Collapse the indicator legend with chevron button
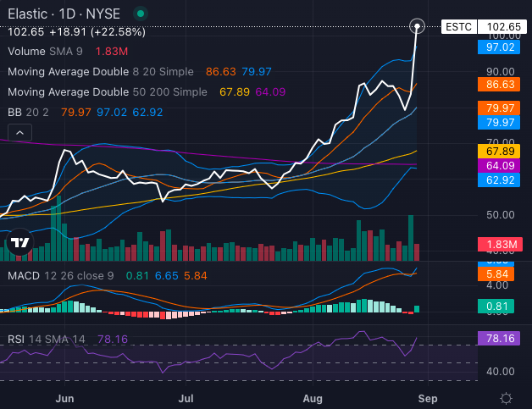 click(x=19, y=133)
